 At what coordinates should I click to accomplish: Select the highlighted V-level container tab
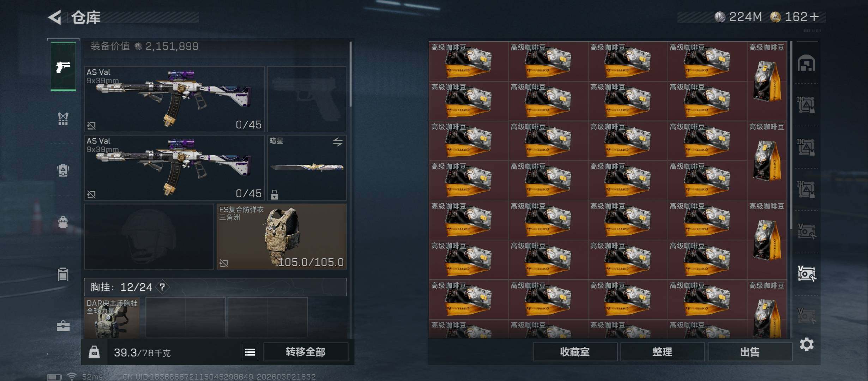[x=807, y=273]
